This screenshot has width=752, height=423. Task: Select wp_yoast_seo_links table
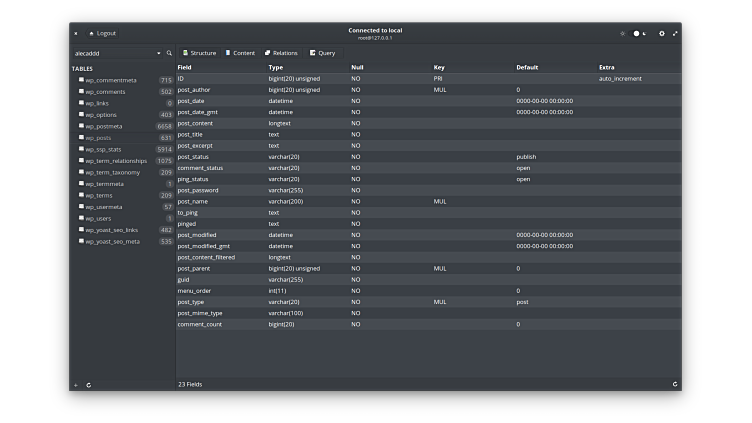[x=114, y=230]
